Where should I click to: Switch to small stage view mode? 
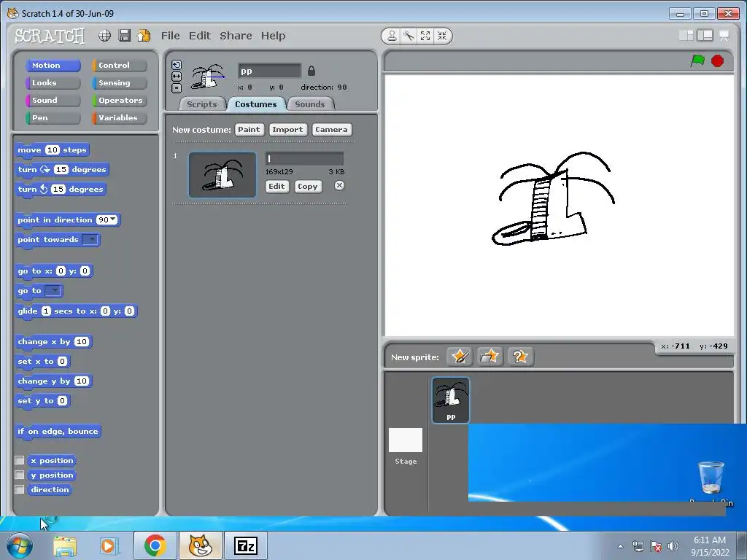pos(686,35)
